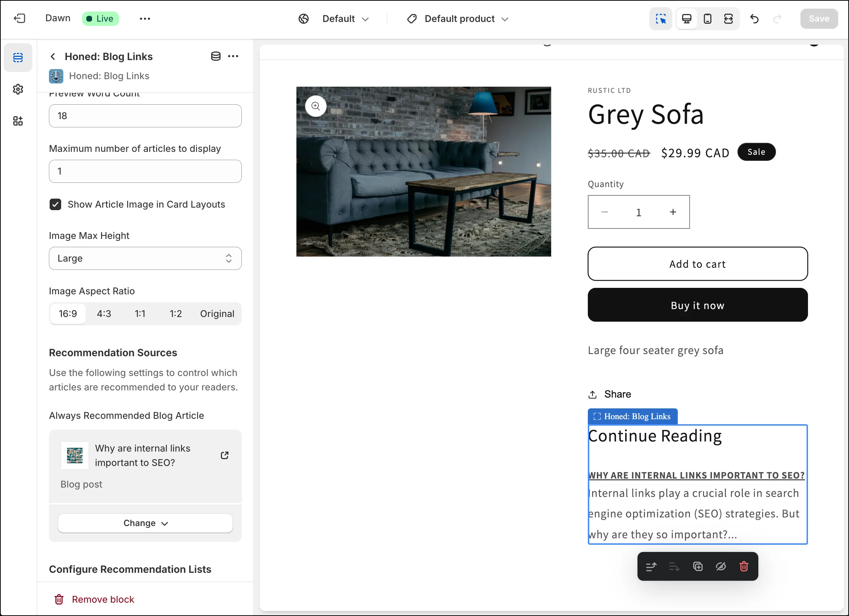Open the block's three-dot menu beside the title
This screenshot has height=616, width=849.
point(233,56)
